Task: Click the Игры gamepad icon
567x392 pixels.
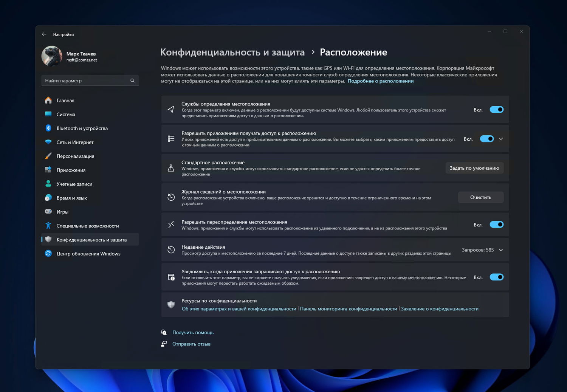Action: tap(48, 212)
